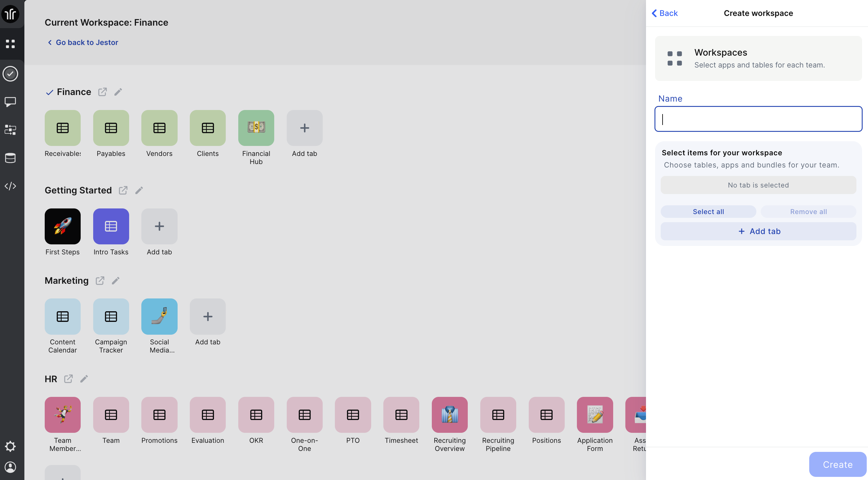Open the tasks checkmark icon in sidebar
Image resolution: width=868 pixels, height=480 pixels.
10,73
